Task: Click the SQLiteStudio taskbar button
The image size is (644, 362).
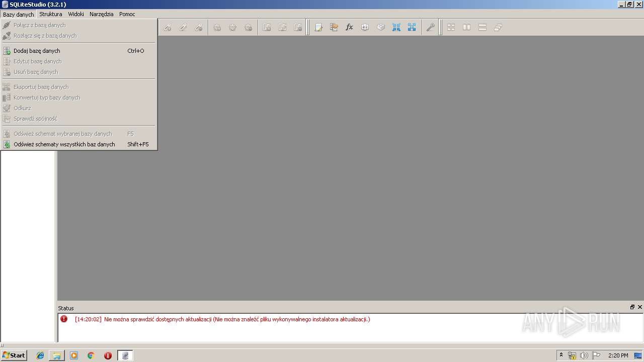Action: tap(125, 355)
